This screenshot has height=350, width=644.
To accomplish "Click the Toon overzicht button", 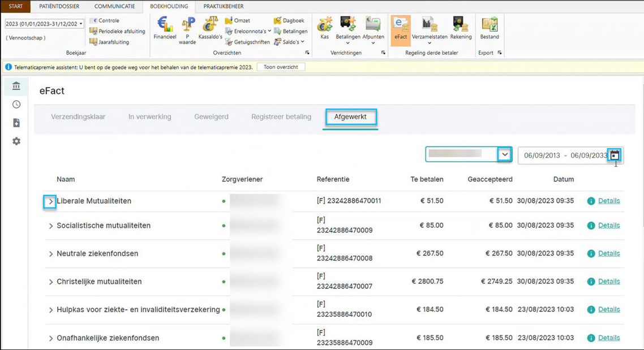I will click(281, 67).
